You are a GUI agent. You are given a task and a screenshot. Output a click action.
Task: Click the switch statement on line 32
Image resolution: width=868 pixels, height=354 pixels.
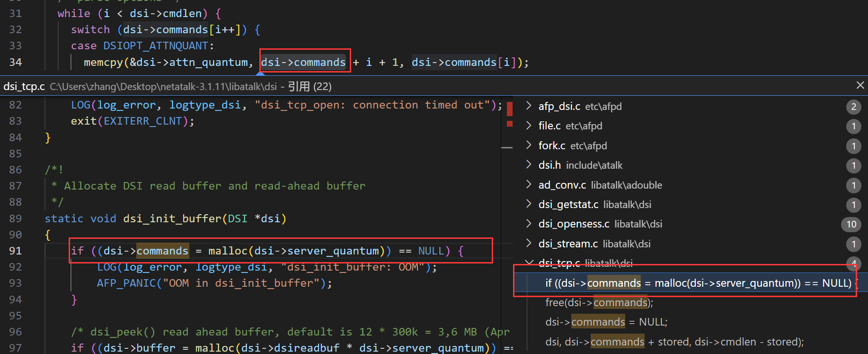(166, 29)
